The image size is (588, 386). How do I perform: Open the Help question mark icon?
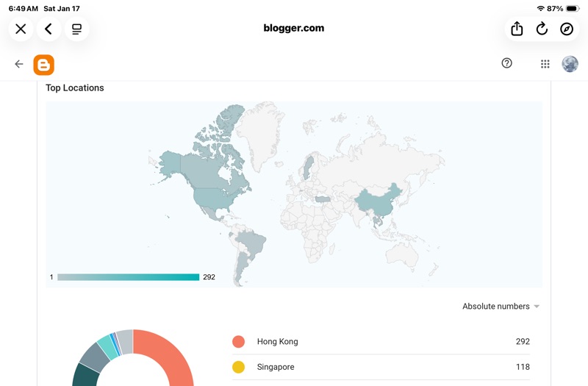(506, 63)
